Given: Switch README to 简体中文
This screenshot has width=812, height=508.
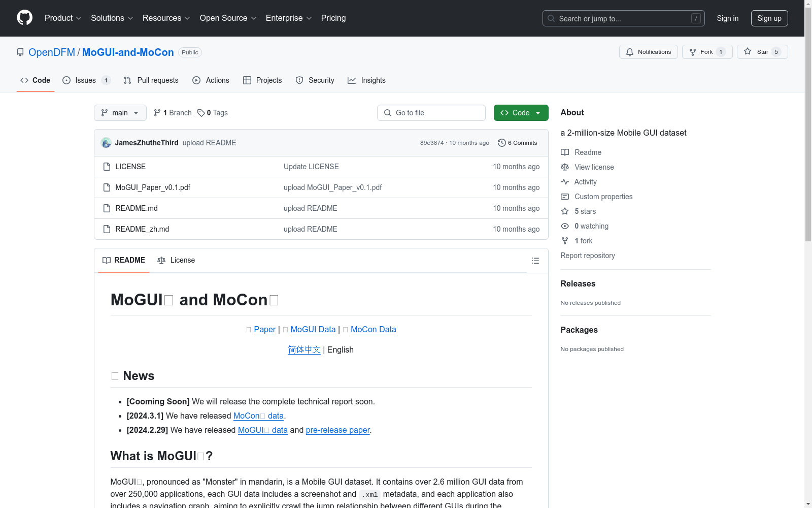Looking at the screenshot, I should tap(304, 350).
